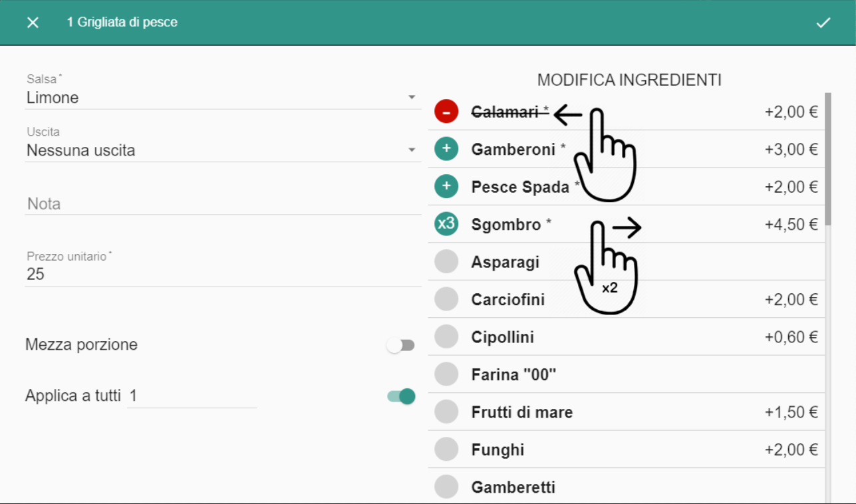
Task: Click the grey circle next to Cipollini
Action: tap(446, 337)
